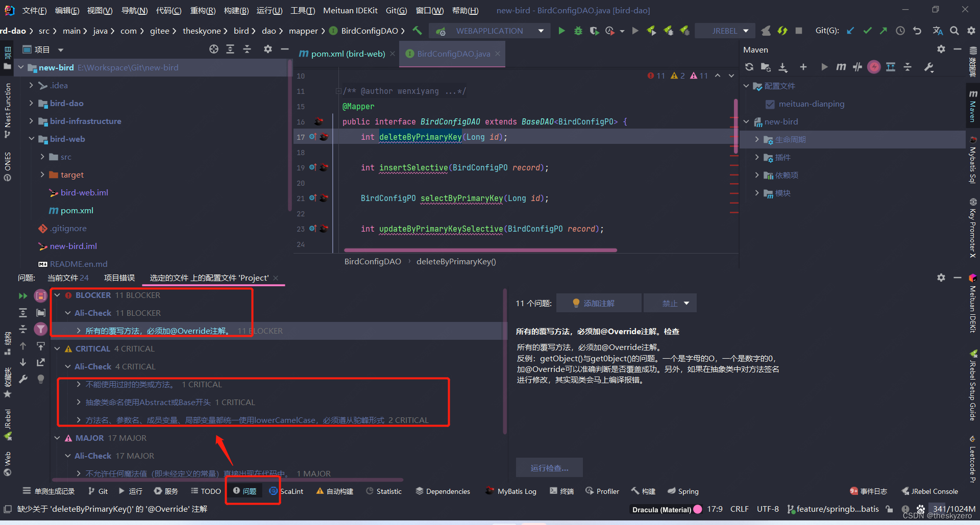Click the export results icon in Problems panel
The image size is (980, 525).
(40, 362)
